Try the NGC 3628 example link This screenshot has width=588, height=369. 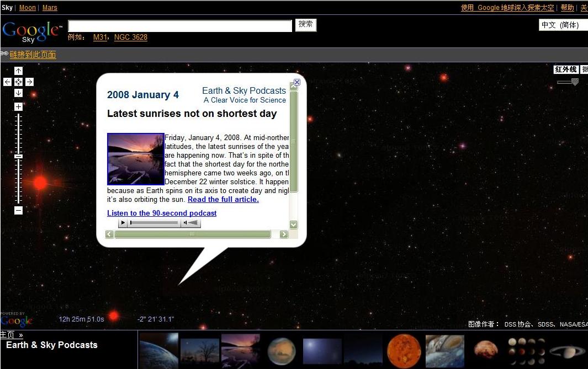click(x=130, y=37)
